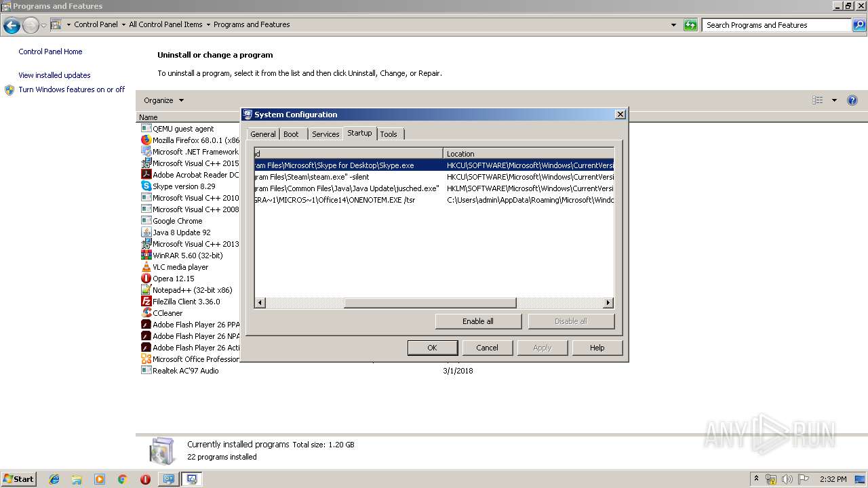Click the search magnifier icon
868x488 pixels.
pyautogui.click(x=859, y=25)
